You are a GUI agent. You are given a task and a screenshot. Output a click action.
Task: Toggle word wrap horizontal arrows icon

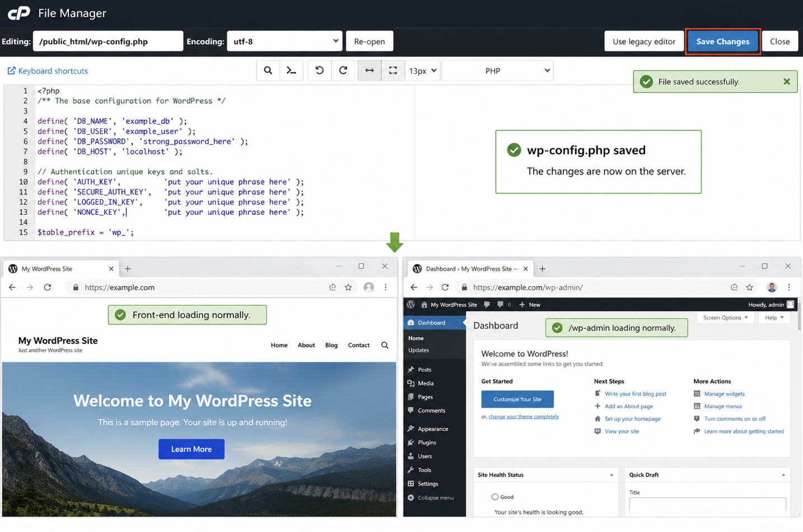[x=369, y=70]
